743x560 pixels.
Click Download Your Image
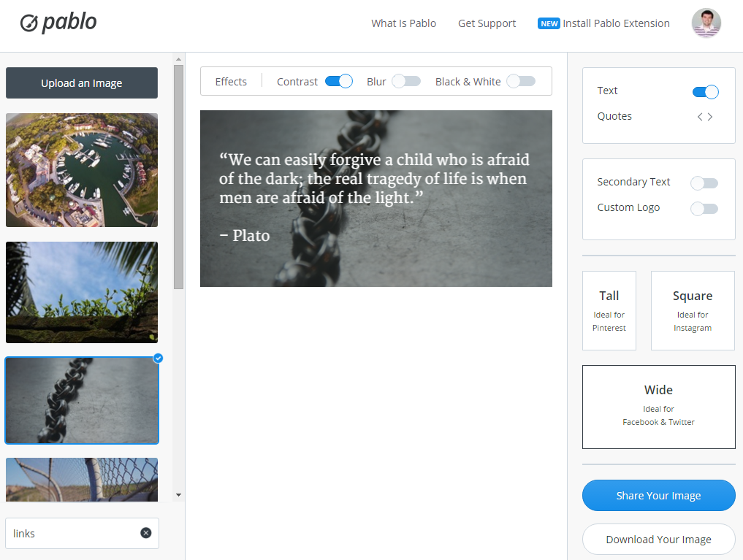tap(658, 539)
